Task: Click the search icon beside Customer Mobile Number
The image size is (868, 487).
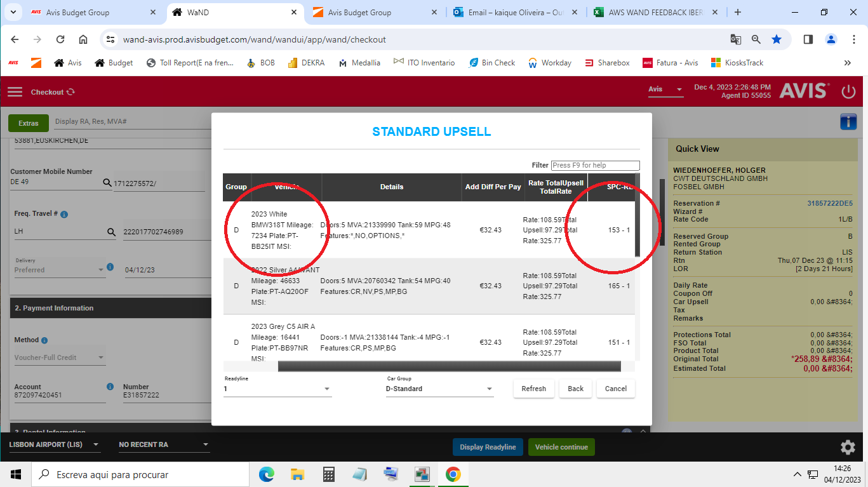Action: pos(107,183)
